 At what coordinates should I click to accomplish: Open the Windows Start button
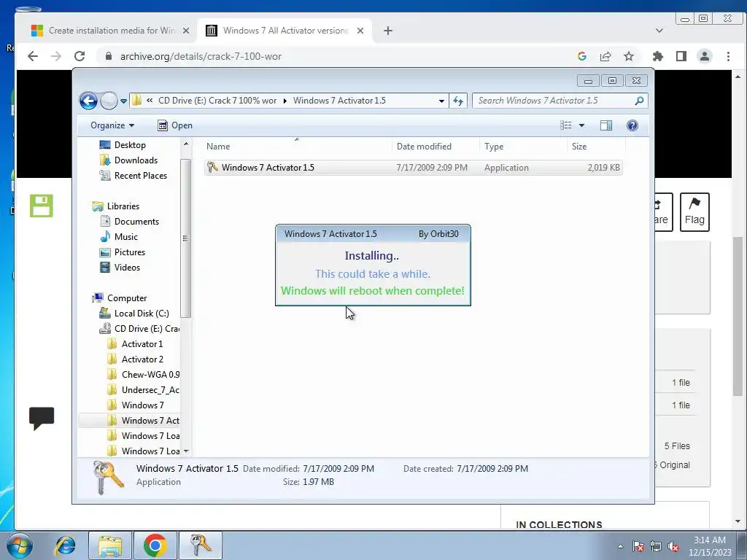(x=20, y=545)
